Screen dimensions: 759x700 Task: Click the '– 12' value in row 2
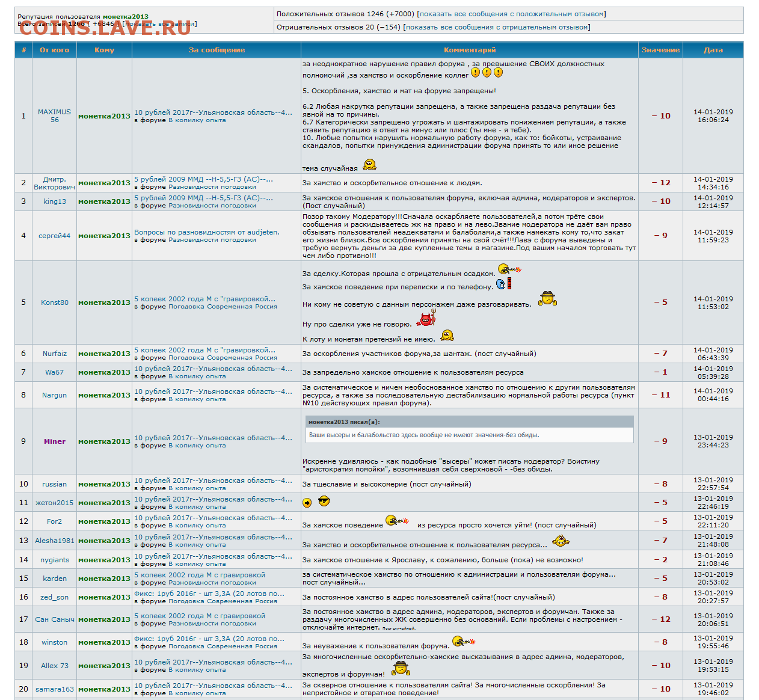coord(661,183)
